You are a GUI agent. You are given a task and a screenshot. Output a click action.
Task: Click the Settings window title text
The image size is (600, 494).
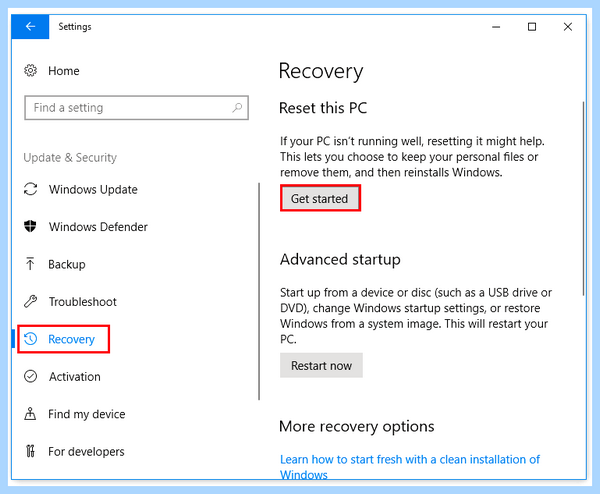(x=75, y=27)
